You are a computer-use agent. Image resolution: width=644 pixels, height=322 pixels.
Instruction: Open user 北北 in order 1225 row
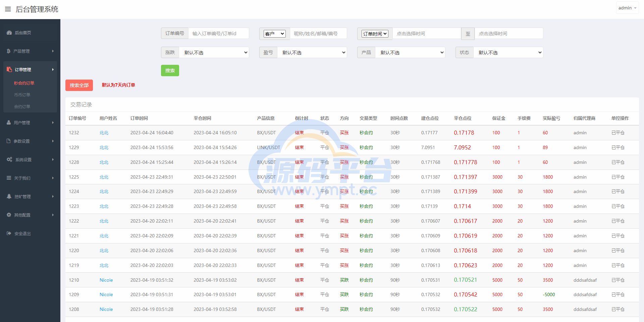coord(104,177)
